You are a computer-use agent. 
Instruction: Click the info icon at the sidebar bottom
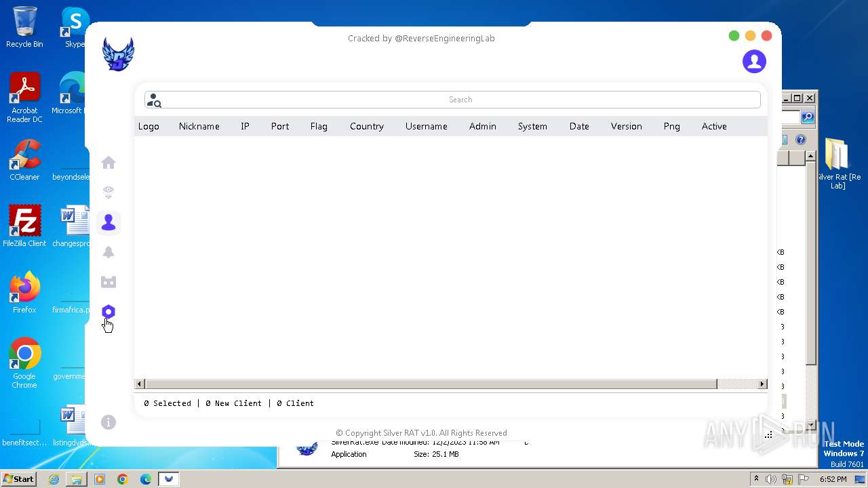[108, 422]
